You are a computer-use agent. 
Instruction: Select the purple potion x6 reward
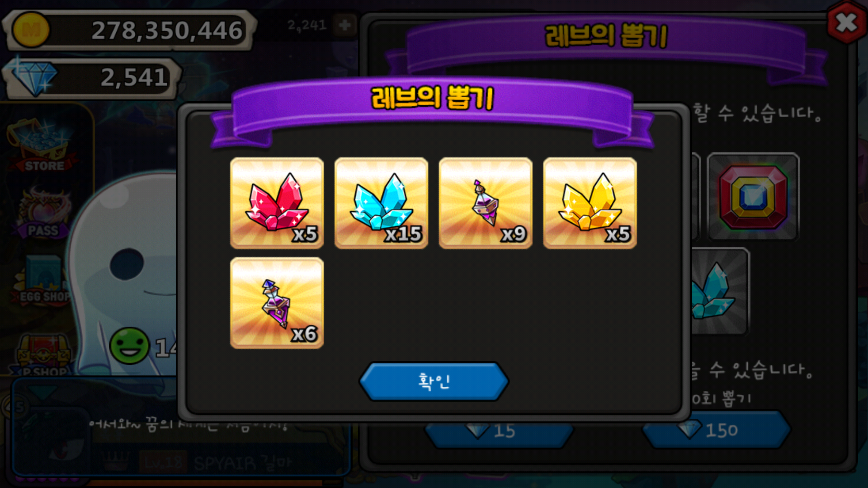coord(277,303)
